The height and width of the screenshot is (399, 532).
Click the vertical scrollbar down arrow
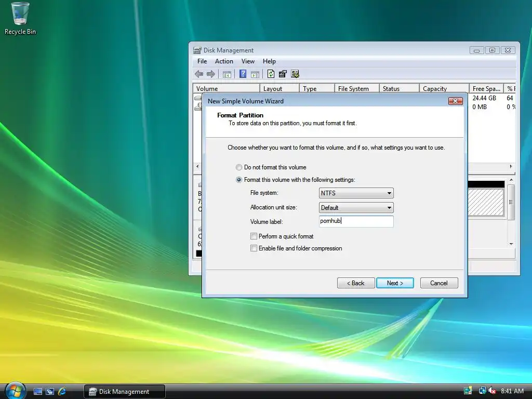coord(511,244)
